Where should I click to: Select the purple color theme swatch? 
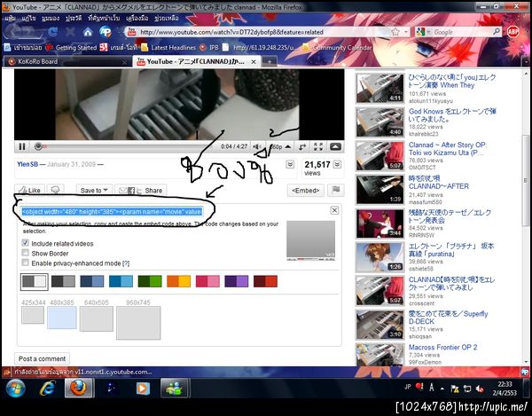pos(237,282)
